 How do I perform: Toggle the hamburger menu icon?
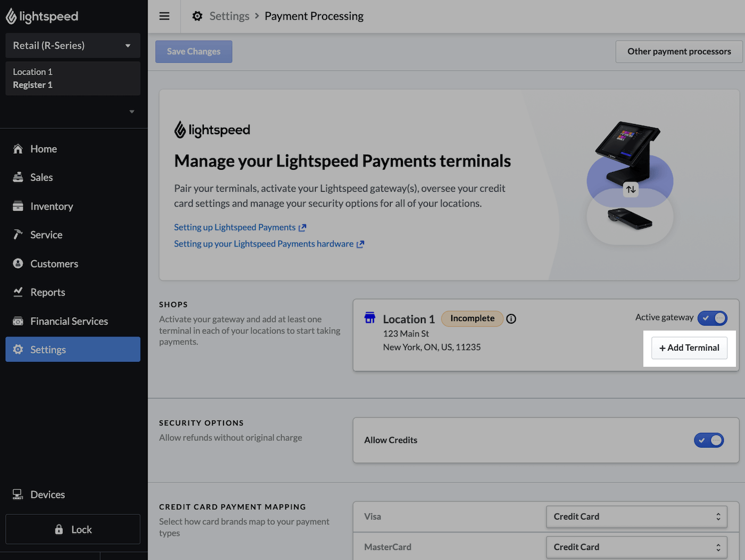[x=164, y=16]
